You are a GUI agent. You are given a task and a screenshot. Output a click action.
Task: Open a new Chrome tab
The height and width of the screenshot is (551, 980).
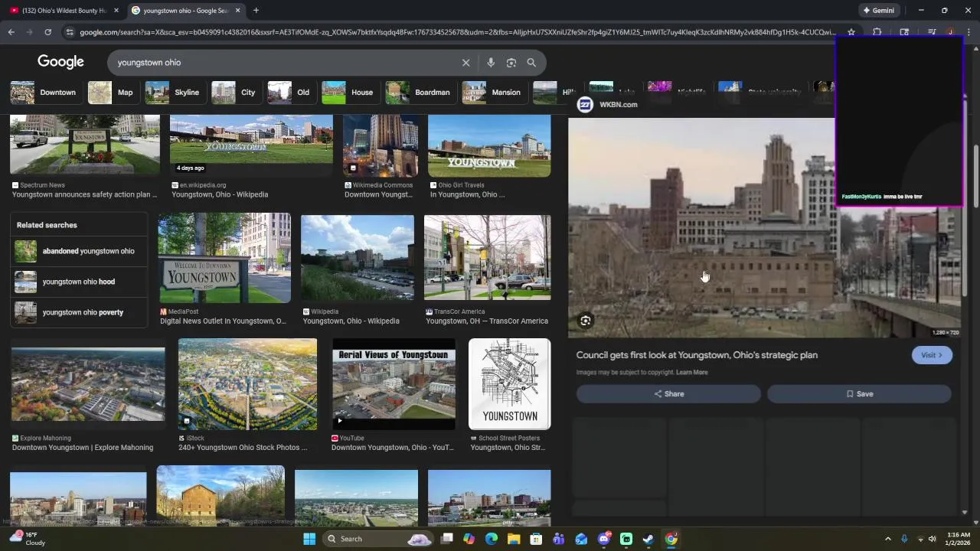tap(256, 11)
